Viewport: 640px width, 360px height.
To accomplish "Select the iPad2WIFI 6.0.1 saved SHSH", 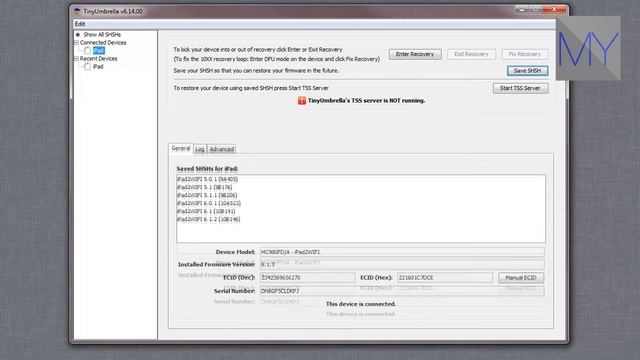I will (209, 203).
